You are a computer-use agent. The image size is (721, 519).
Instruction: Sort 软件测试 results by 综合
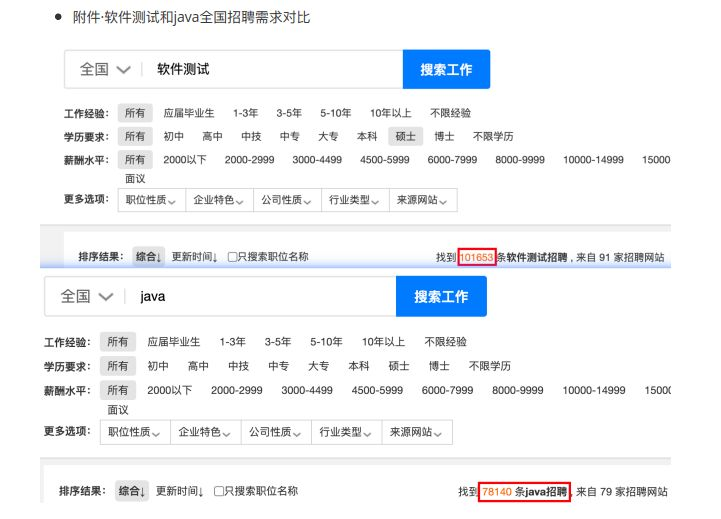pyautogui.click(x=148, y=257)
